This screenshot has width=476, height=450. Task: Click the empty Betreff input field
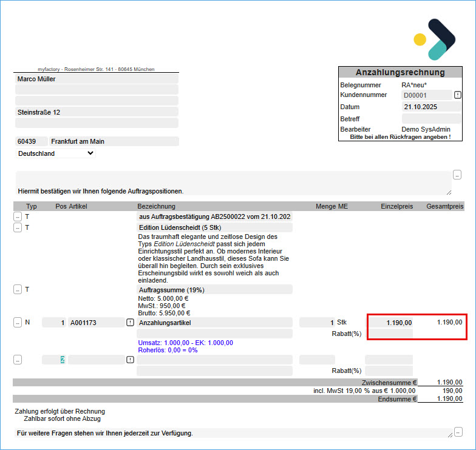click(x=431, y=119)
